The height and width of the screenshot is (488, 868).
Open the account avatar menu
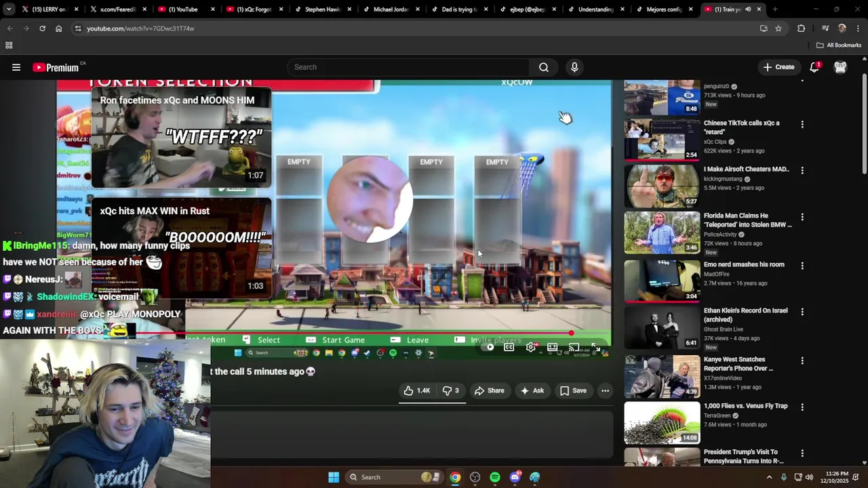(840, 67)
